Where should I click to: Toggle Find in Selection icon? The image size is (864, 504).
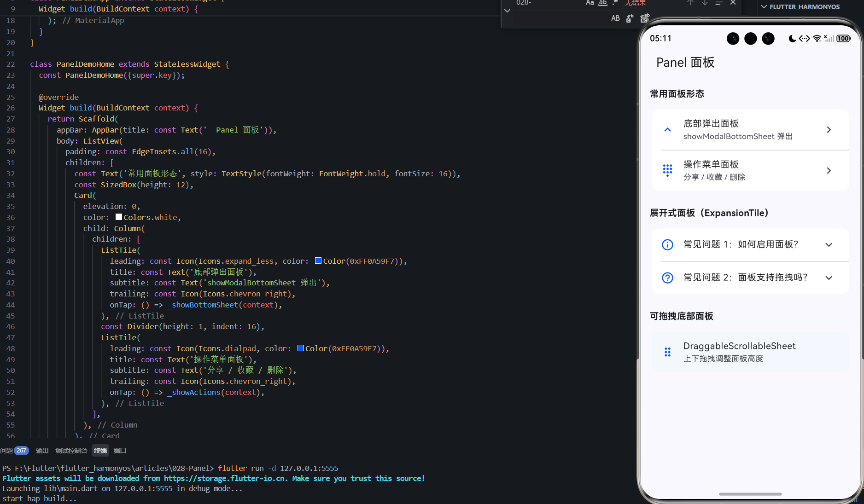719,3
